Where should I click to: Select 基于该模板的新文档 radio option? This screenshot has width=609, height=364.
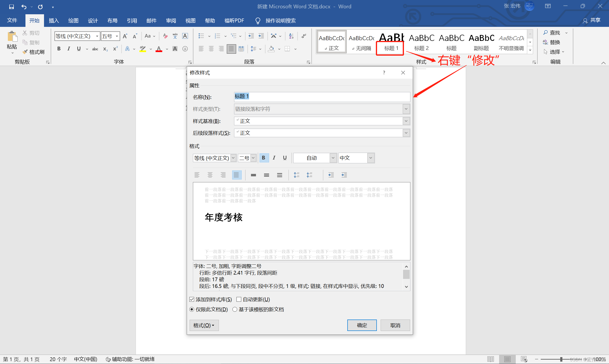235,309
